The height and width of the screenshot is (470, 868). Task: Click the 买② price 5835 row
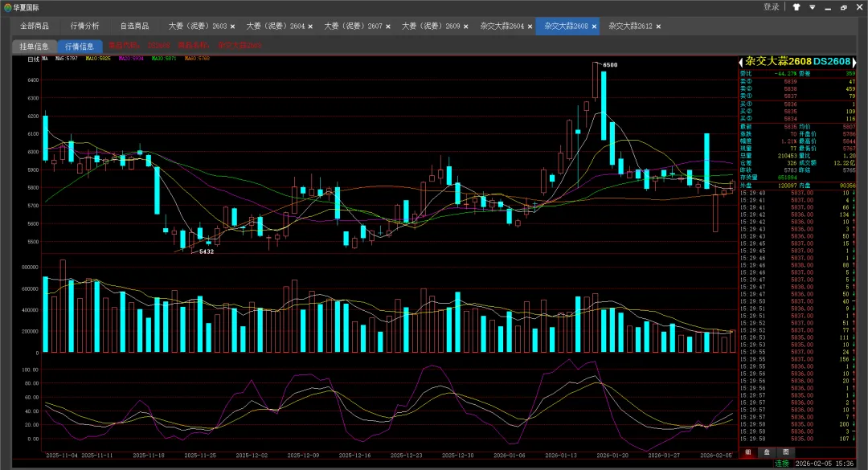point(797,111)
